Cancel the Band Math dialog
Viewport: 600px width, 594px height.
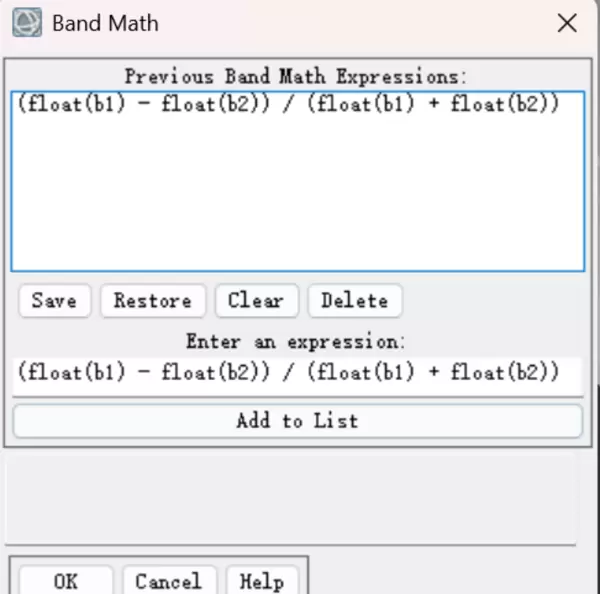click(168, 581)
